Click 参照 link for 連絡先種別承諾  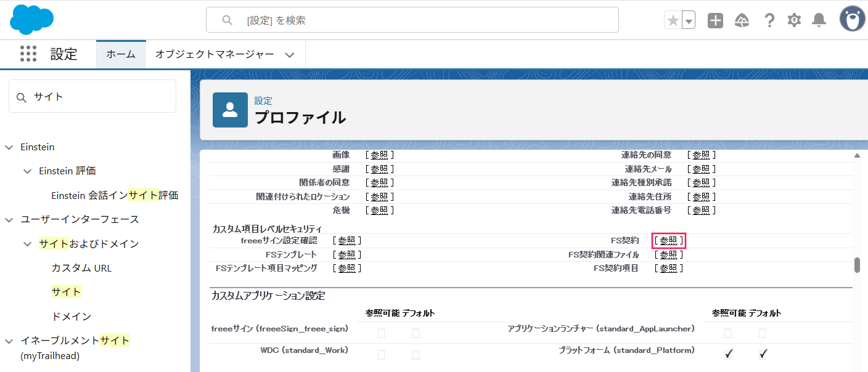(x=701, y=182)
